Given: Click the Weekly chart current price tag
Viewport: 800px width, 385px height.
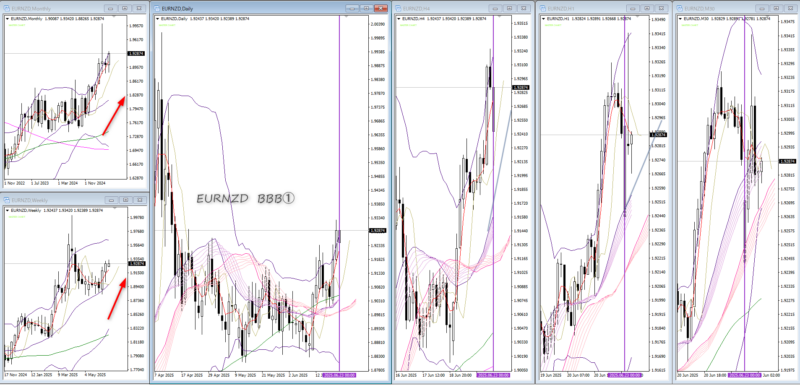Looking at the screenshot, I should tap(137, 264).
